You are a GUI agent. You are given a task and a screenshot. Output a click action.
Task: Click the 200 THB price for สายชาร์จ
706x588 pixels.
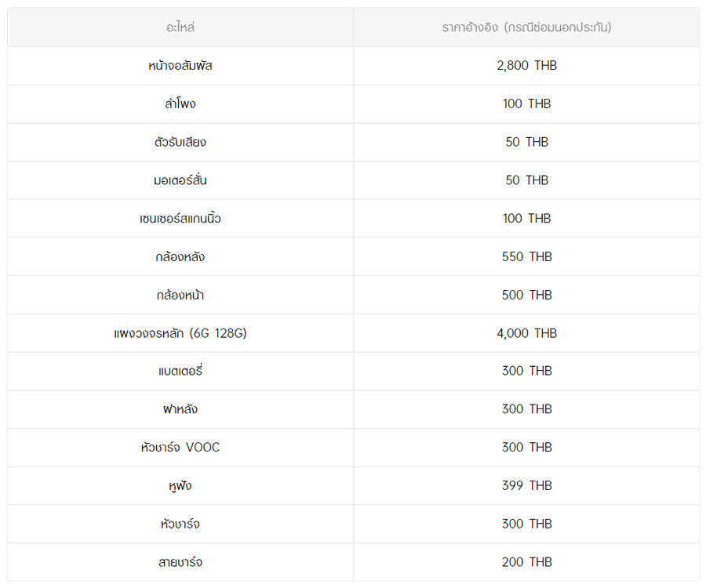[526, 563]
